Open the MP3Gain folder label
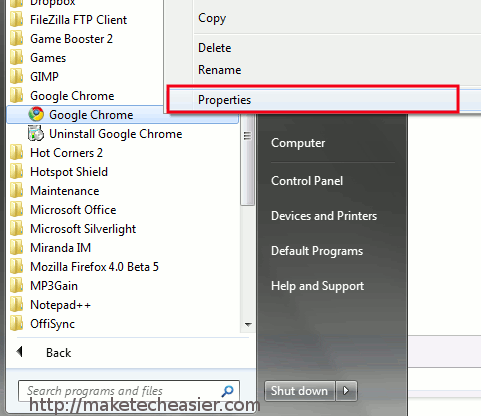The width and height of the screenshot is (481, 416). [54, 286]
